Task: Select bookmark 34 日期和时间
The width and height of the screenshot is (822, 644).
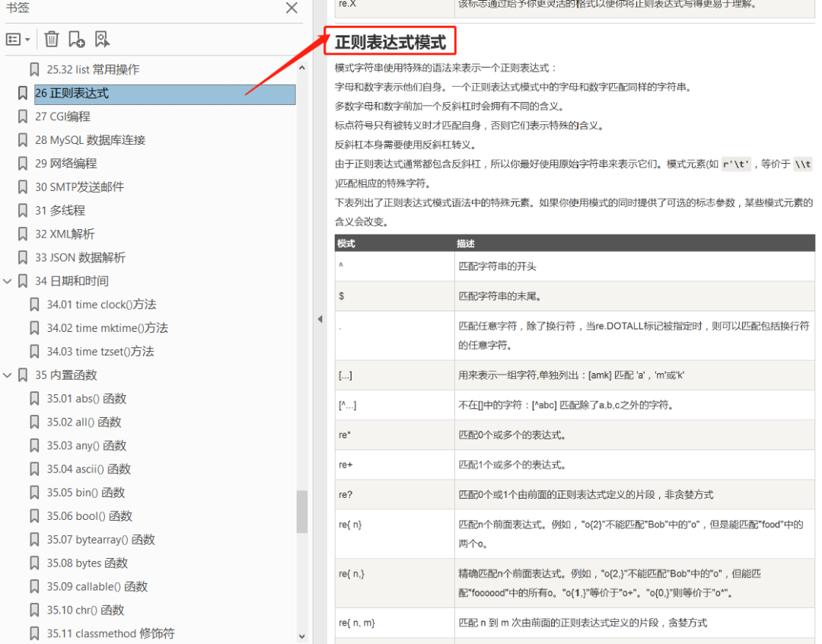Action: click(72, 281)
